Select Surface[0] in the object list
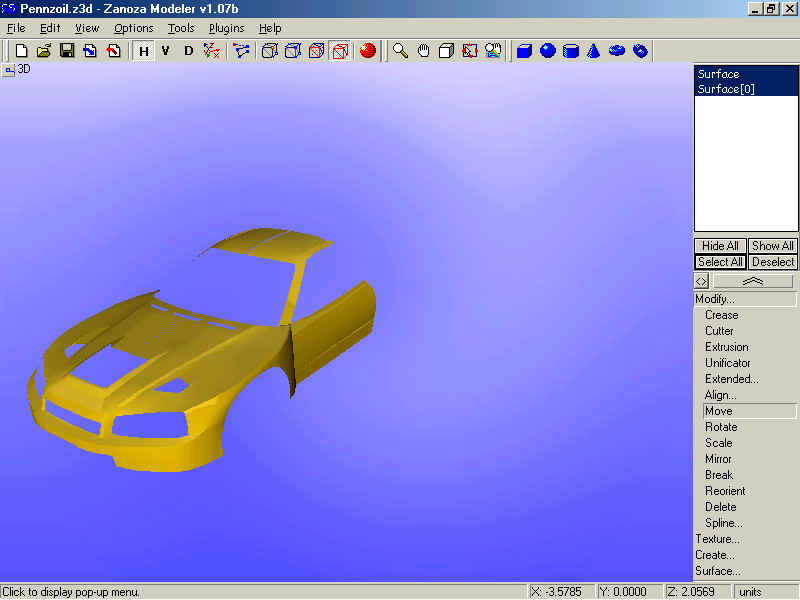Viewport: 800px width, 600px height. (726, 89)
